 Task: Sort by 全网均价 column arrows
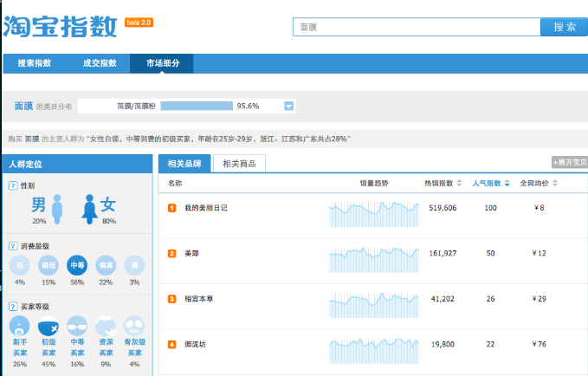pyautogui.click(x=555, y=183)
